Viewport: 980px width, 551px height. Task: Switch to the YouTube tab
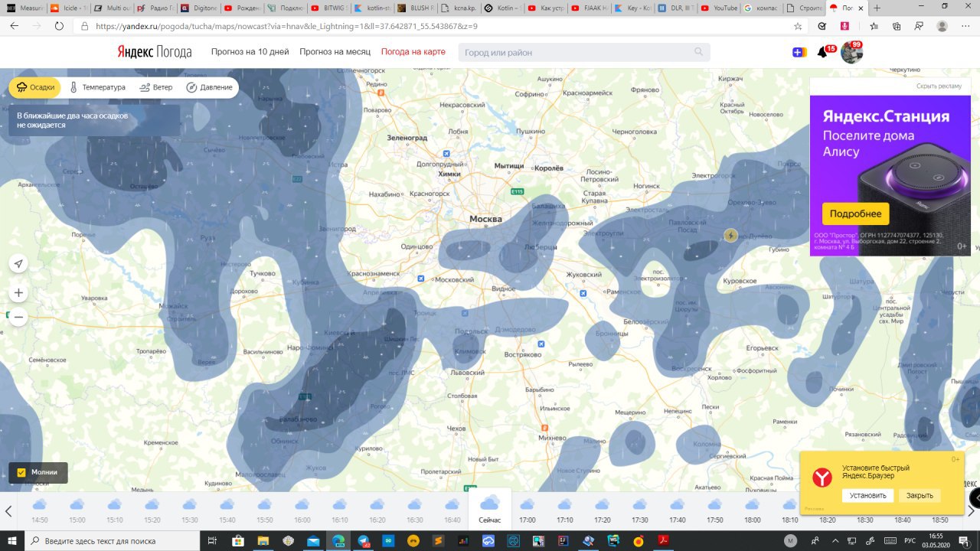coord(720,8)
